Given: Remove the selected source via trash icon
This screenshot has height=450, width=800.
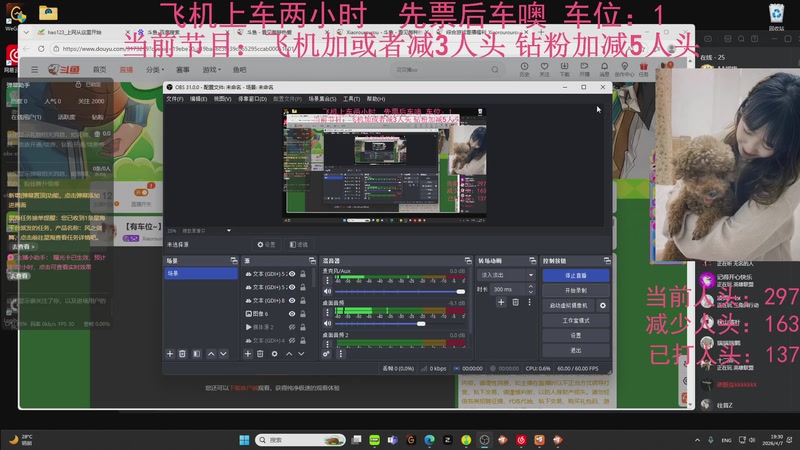Looking at the screenshot, I should (x=260, y=354).
